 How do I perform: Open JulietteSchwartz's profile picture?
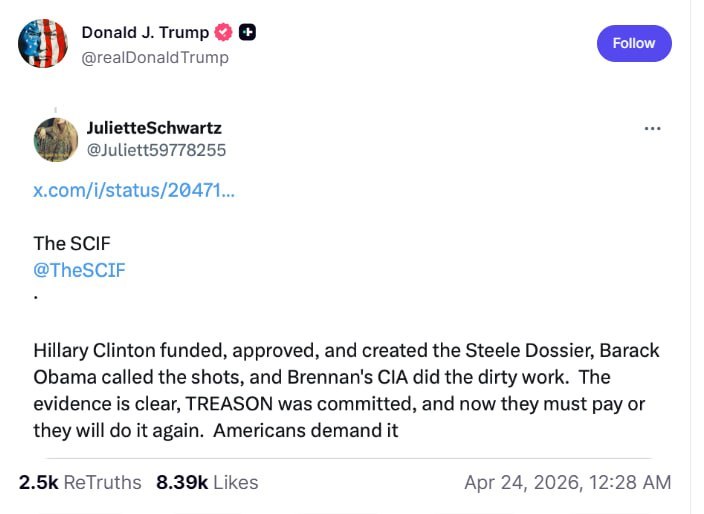[x=56, y=139]
